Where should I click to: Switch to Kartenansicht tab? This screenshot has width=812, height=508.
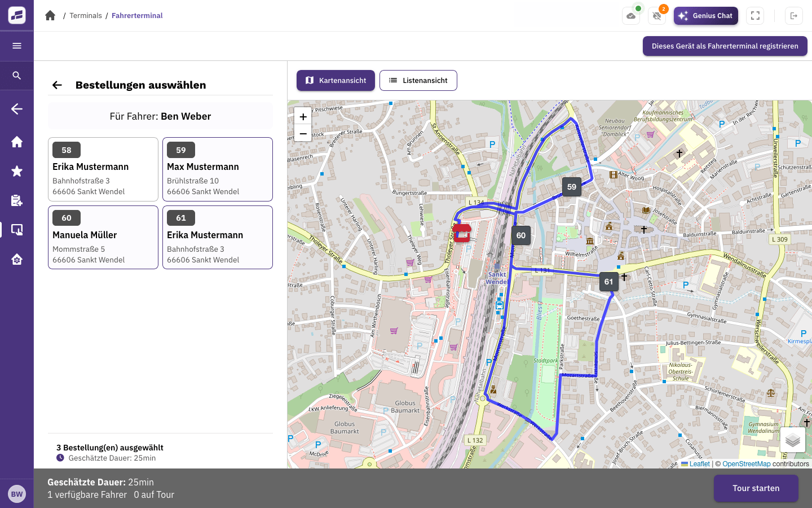[x=336, y=81]
